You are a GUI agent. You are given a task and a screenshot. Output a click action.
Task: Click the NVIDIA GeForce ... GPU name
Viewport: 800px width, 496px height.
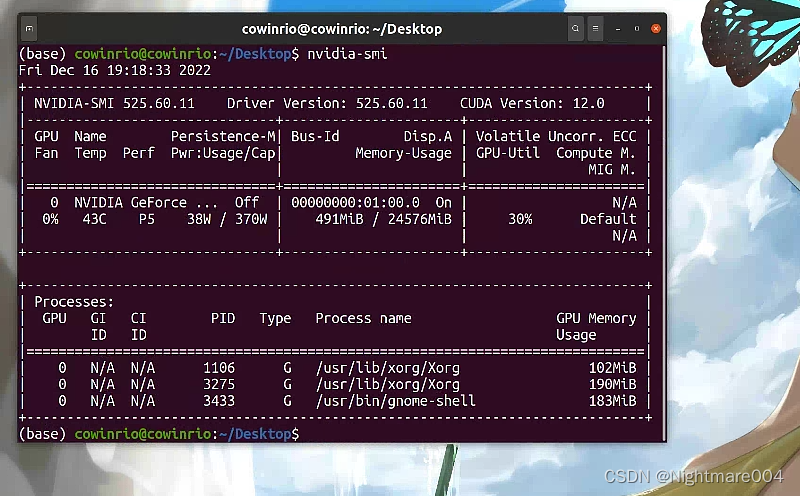(x=146, y=203)
